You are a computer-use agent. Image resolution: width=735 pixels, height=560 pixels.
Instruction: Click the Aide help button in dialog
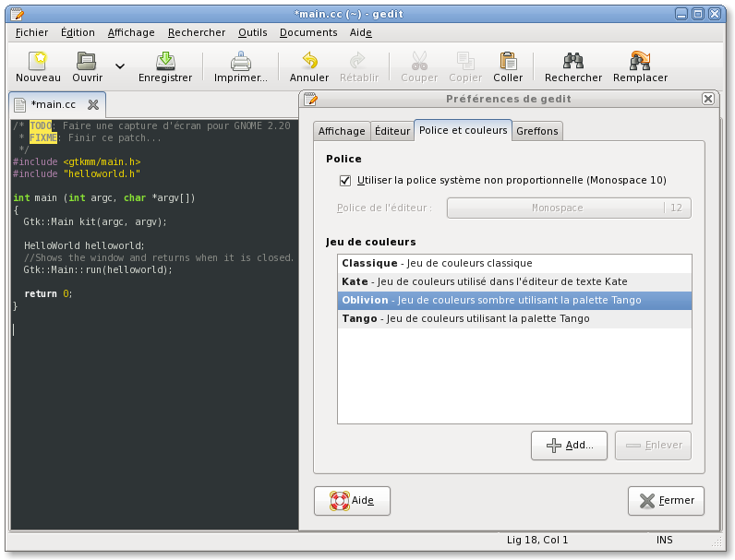[352, 500]
